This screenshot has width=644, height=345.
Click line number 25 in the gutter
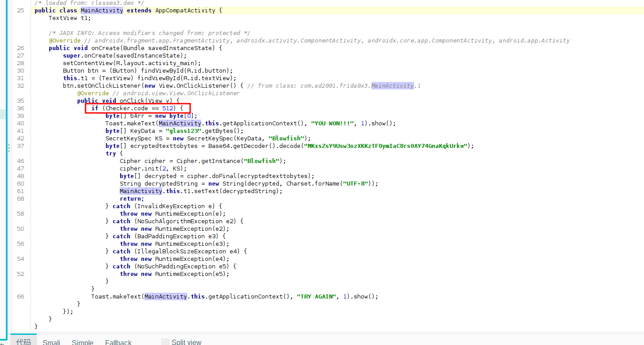tap(20, 10)
